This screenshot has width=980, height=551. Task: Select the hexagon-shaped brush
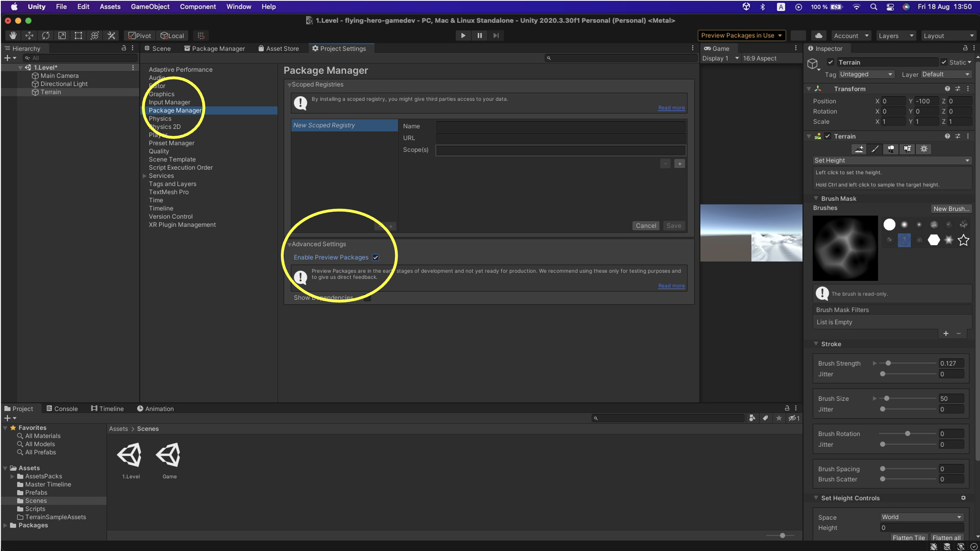point(934,240)
